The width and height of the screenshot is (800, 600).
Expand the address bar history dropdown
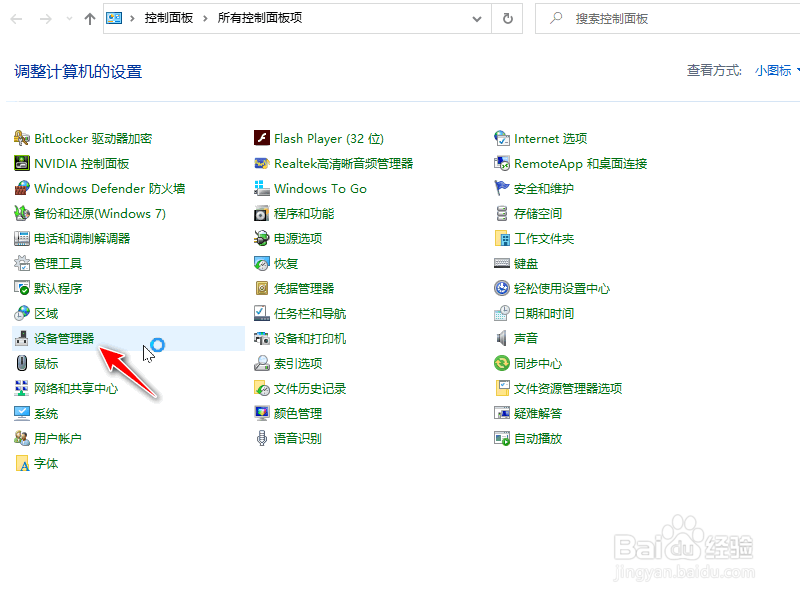477,19
